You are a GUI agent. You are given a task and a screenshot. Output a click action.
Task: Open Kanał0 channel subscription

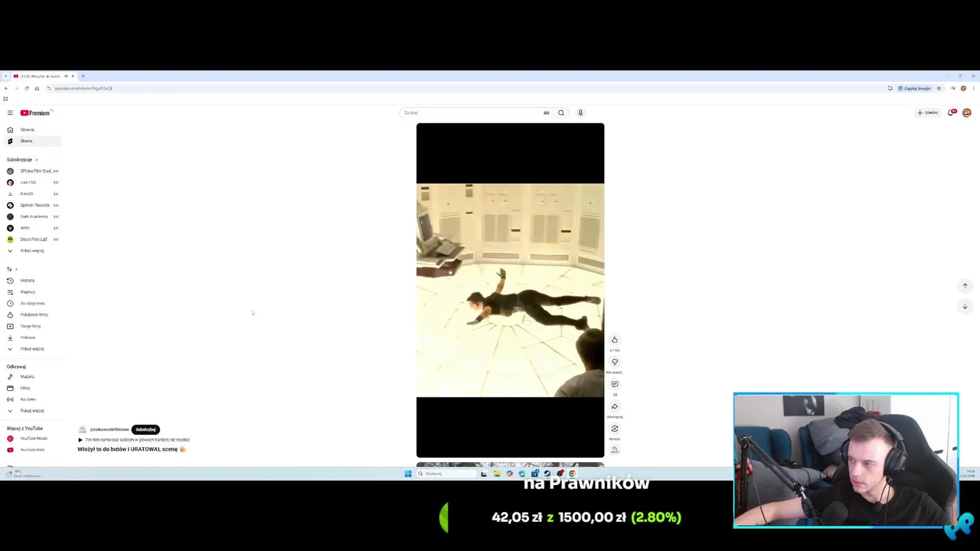31,194
